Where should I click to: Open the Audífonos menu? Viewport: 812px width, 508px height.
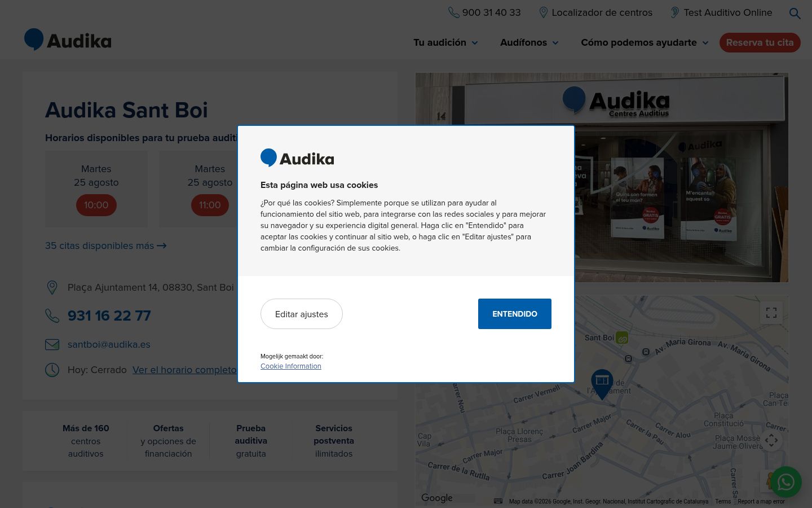(x=523, y=42)
